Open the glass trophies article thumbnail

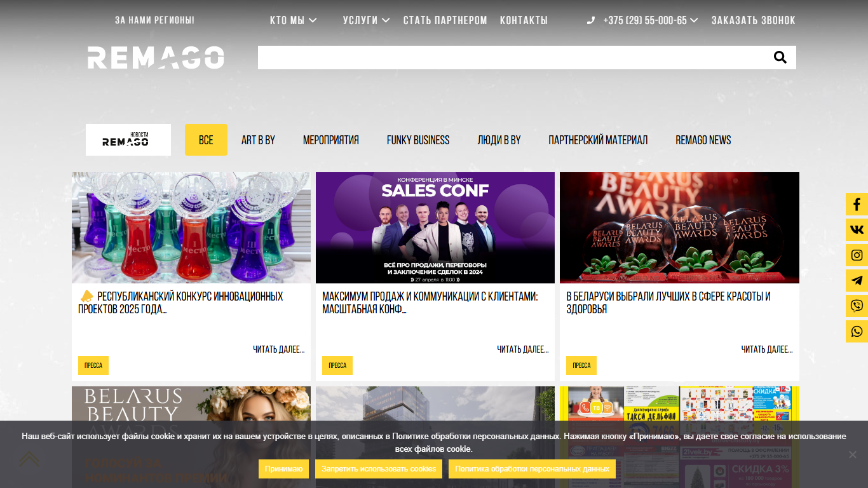(191, 227)
